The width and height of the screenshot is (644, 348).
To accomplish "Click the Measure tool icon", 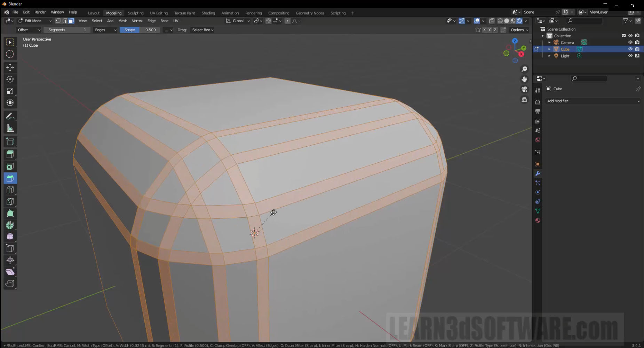I will (x=10, y=129).
